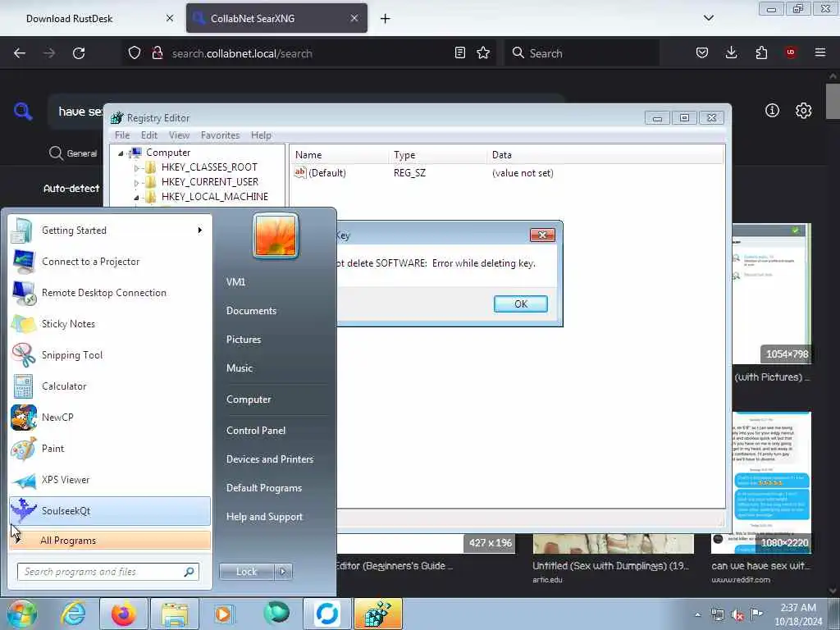Screen dimensions: 840x630
Task: Expand HKEY_CURRENT_USER tree node
Action: 137,183
